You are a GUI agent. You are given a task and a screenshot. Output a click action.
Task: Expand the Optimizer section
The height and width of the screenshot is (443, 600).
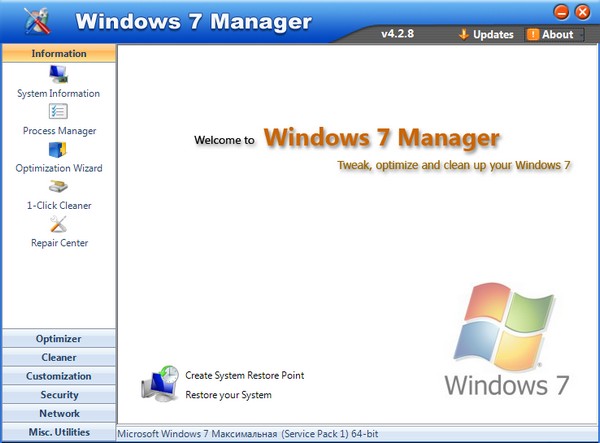tap(58, 339)
